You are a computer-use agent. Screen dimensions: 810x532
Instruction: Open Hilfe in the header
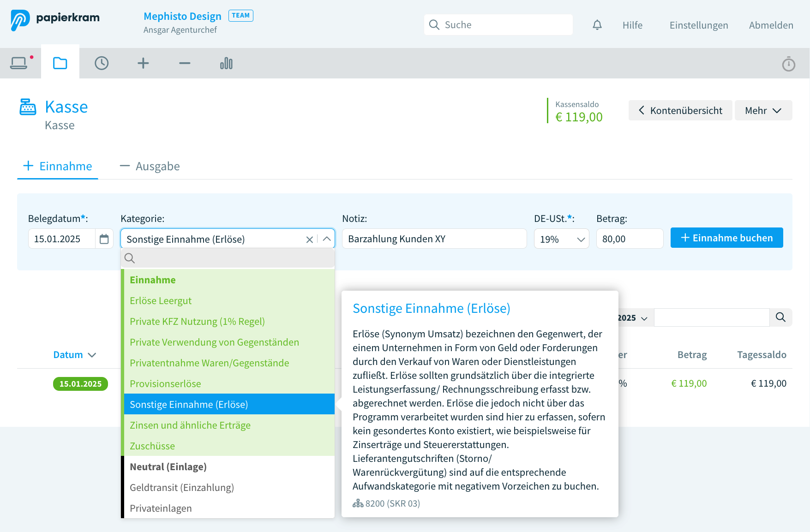click(x=632, y=25)
